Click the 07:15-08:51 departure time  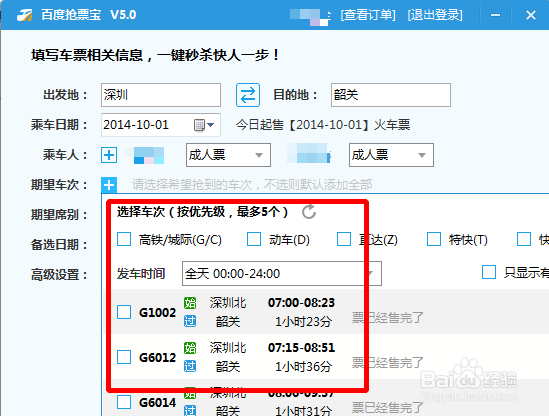click(301, 348)
